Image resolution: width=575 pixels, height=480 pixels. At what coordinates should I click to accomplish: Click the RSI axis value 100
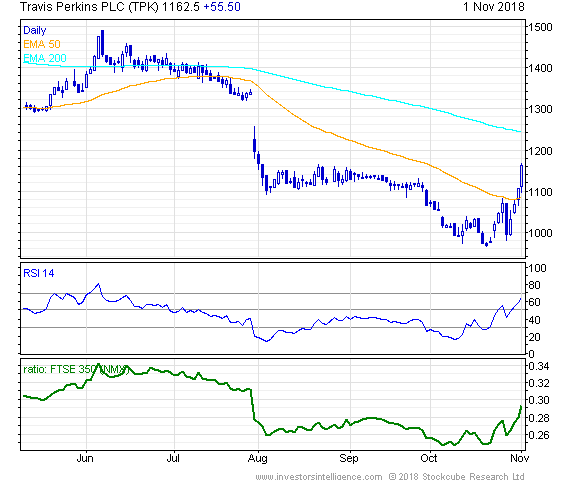(537, 268)
